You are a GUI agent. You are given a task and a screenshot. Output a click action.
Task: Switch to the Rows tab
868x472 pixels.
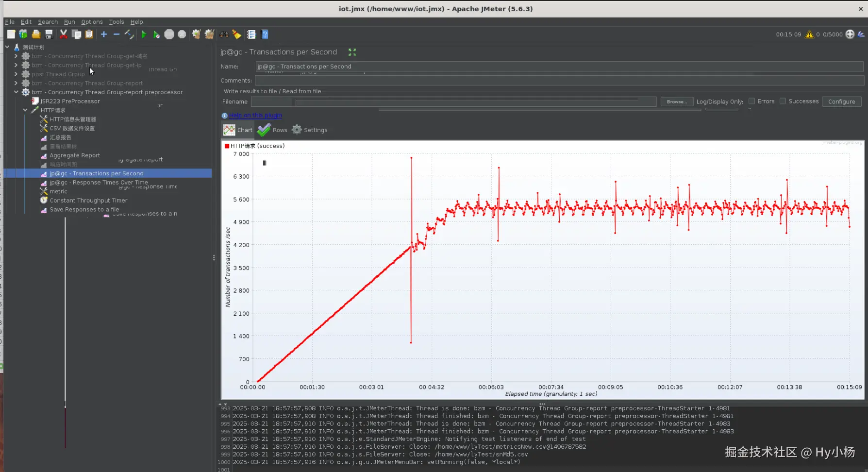coord(273,130)
